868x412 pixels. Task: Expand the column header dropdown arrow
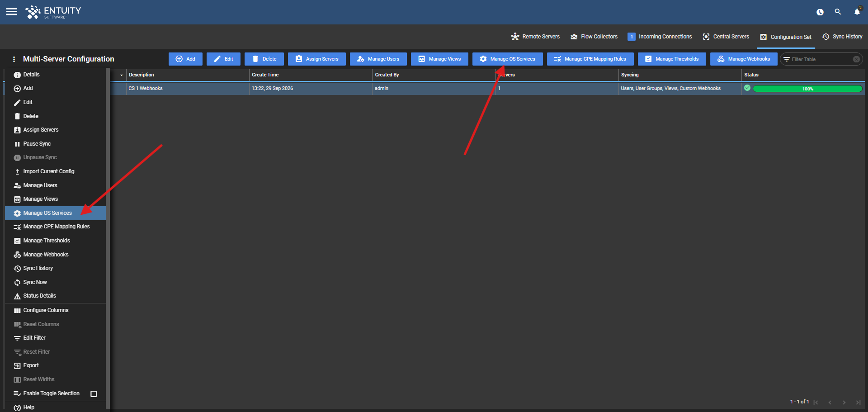[x=121, y=75]
